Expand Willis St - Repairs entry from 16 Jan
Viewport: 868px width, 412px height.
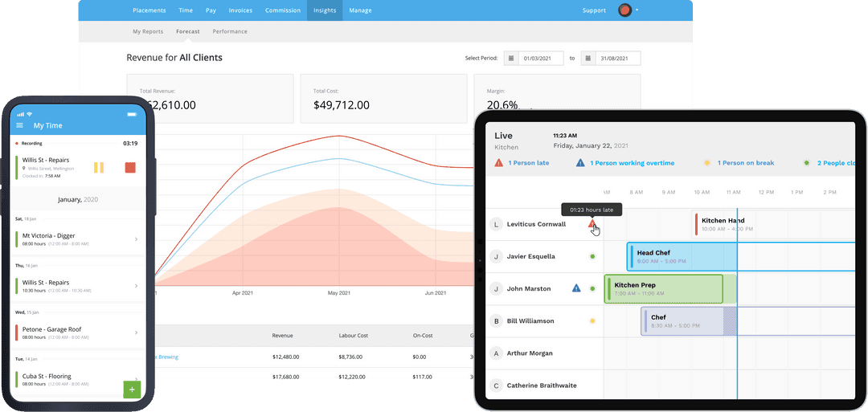135,286
